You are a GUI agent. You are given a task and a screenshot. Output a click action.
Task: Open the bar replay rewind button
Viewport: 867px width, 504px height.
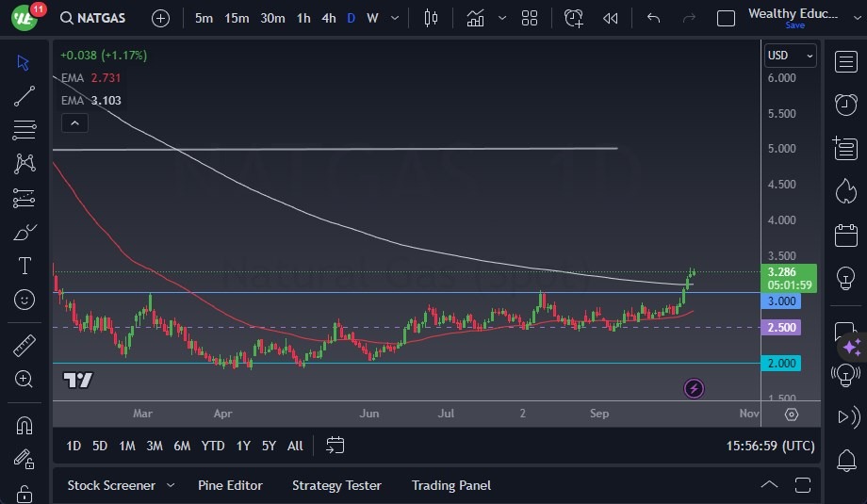click(x=611, y=18)
